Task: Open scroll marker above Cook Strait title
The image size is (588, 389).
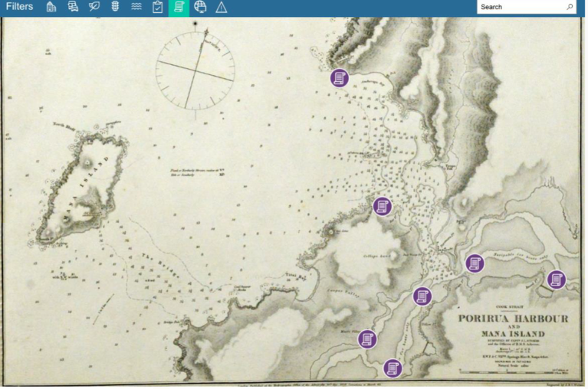Action: click(x=422, y=296)
